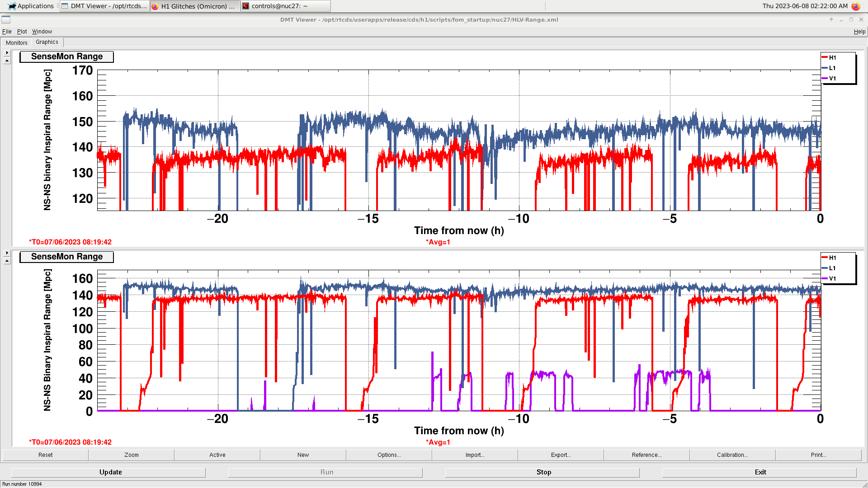Viewport: 868px width, 488px height.
Task: Click the up-arrow shade button in the title bar
Action: click(831, 19)
